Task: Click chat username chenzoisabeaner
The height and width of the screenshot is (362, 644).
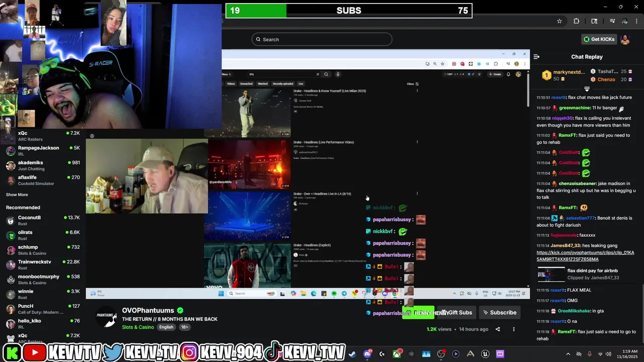Action: click(x=577, y=184)
